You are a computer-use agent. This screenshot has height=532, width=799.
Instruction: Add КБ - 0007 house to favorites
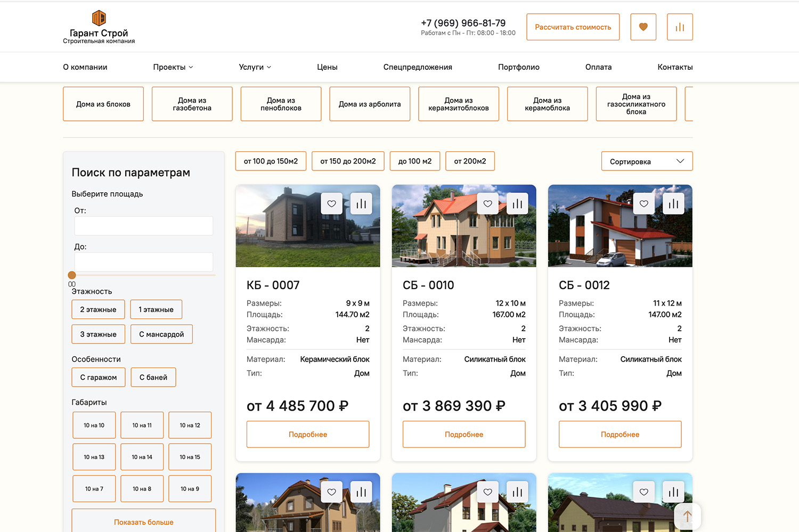[x=331, y=204]
